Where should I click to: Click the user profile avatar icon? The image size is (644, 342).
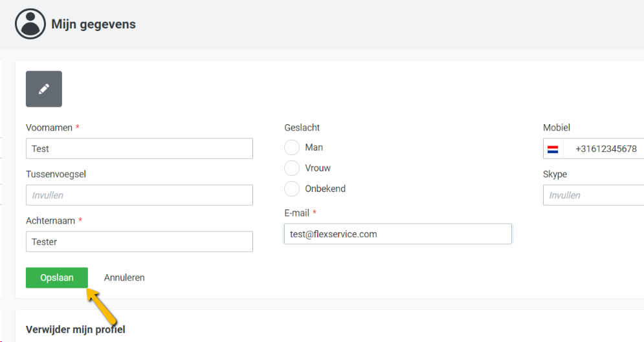[x=30, y=24]
